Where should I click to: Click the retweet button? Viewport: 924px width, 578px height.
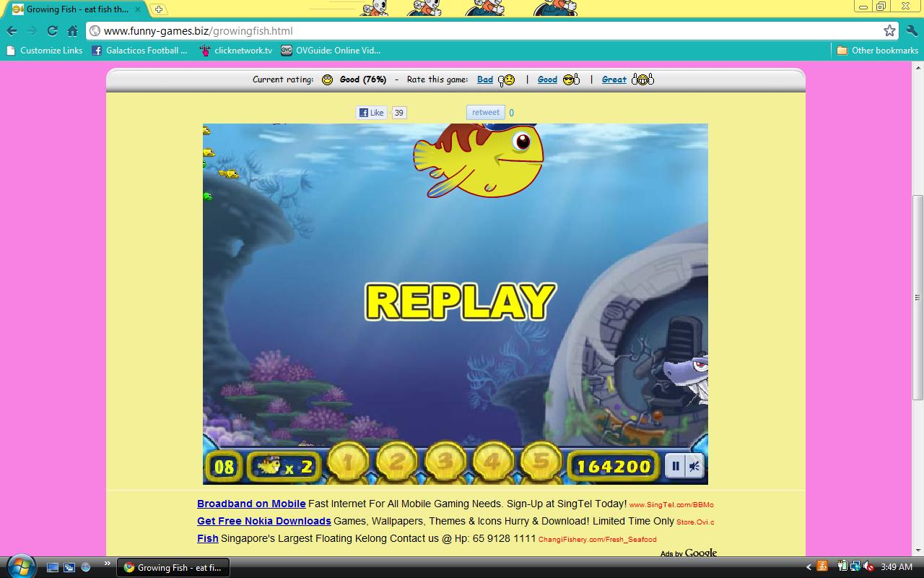pos(485,113)
